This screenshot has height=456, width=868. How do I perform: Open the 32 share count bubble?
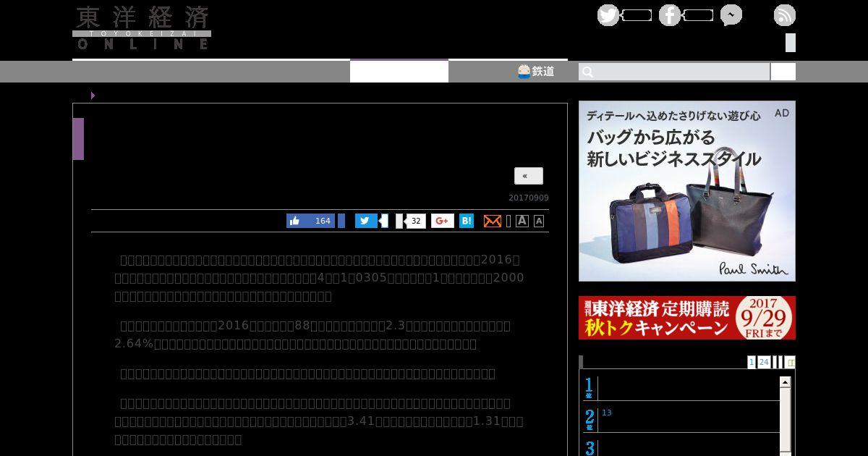(x=415, y=221)
